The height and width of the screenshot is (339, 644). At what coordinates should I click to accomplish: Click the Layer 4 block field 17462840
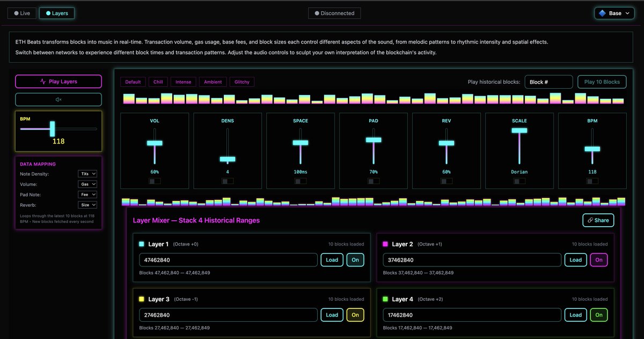pos(472,315)
